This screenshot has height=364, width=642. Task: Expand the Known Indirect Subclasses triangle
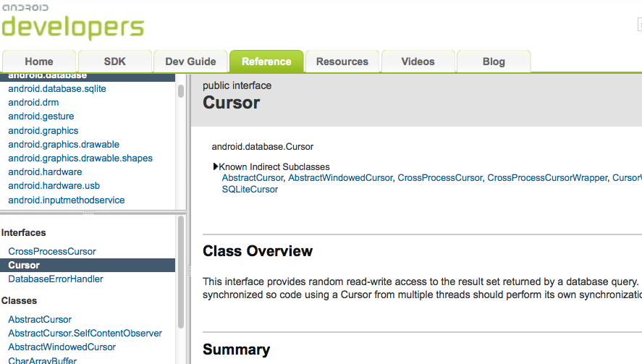(216, 166)
